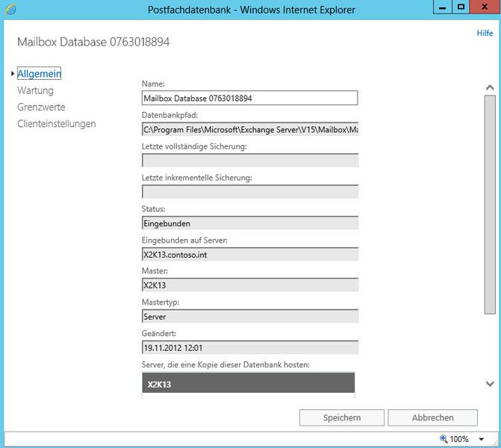Image resolution: width=501 pixels, height=448 pixels.
Task: Maximize the Internet Explorer window
Action: (x=461, y=7)
